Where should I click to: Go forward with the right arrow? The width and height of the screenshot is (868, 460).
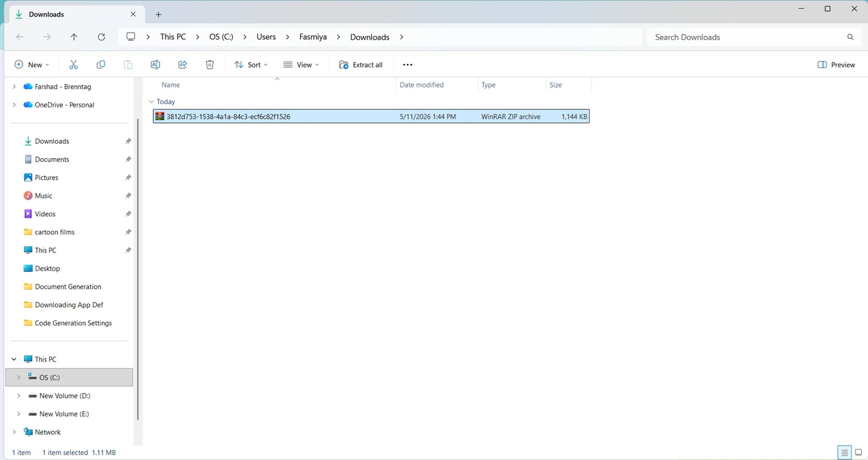(x=47, y=37)
